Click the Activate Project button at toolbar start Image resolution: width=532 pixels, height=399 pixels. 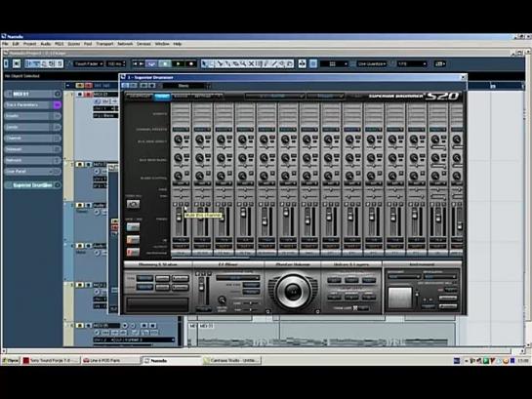tap(6, 63)
